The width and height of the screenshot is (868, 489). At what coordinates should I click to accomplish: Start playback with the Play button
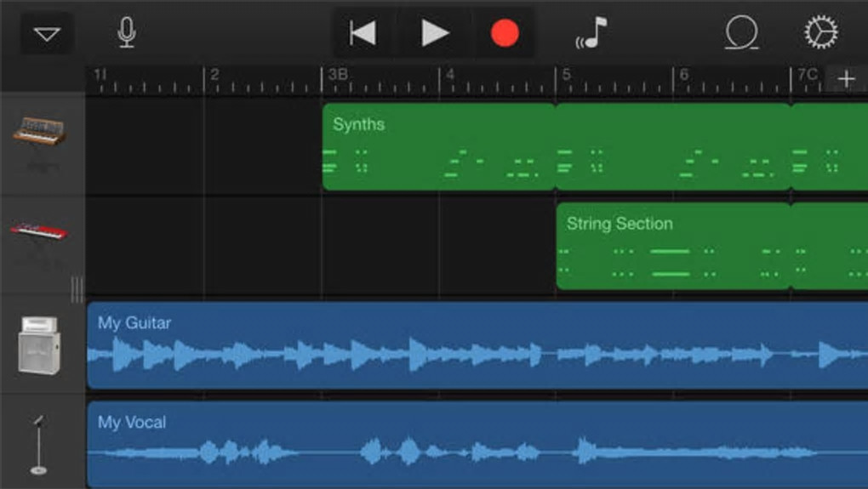435,32
